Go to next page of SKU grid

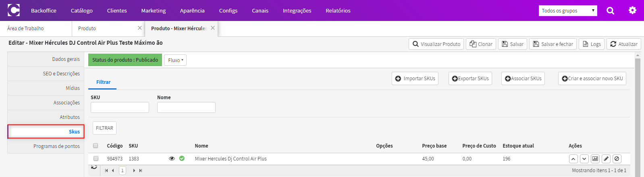coord(134,171)
